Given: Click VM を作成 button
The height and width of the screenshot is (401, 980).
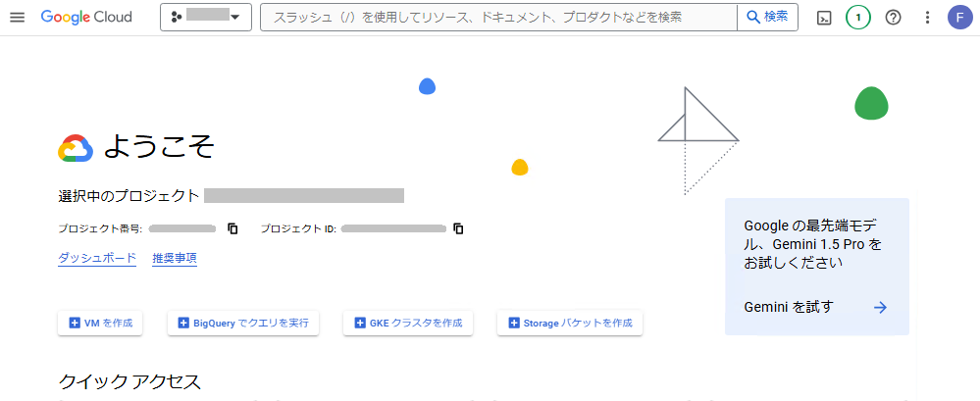Looking at the screenshot, I should click(100, 323).
